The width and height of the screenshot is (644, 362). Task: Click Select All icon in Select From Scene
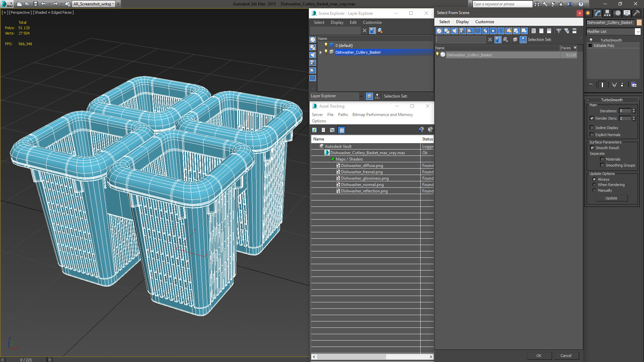coord(534,31)
